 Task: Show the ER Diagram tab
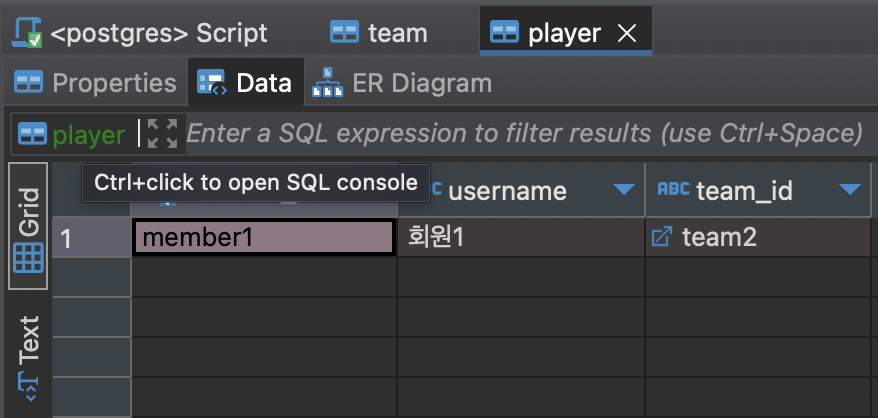pos(402,83)
